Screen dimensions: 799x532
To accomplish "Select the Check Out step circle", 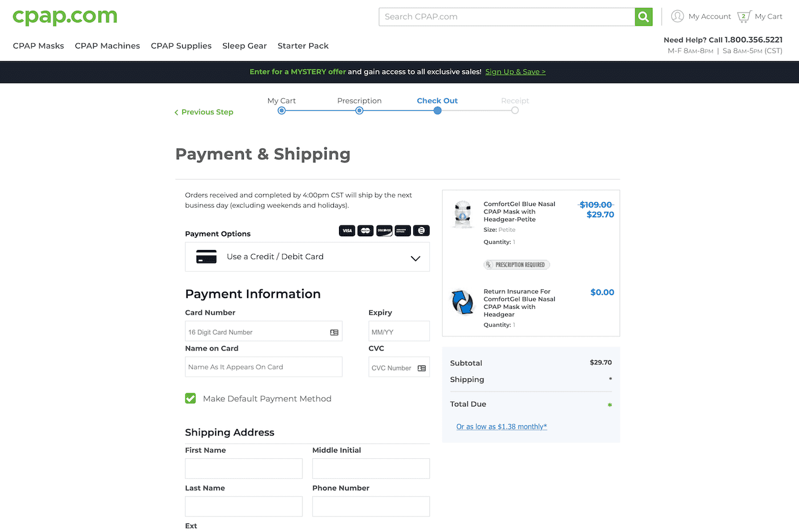I will [x=437, y=111].
